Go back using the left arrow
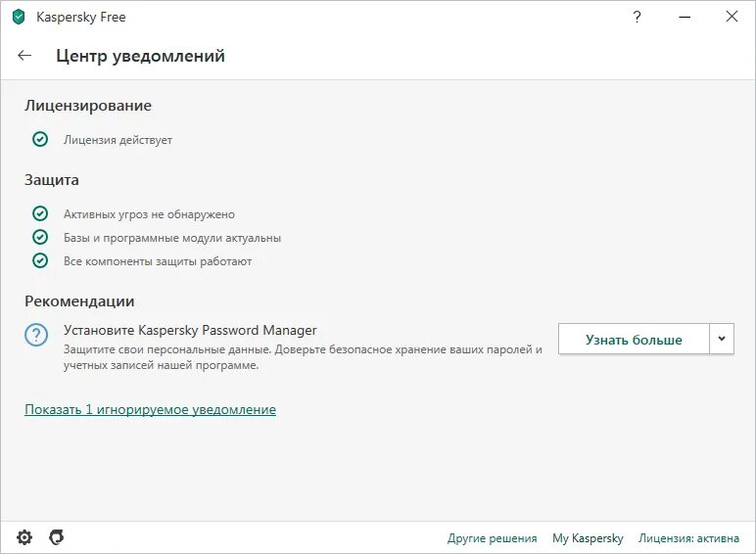 point(24,56)
